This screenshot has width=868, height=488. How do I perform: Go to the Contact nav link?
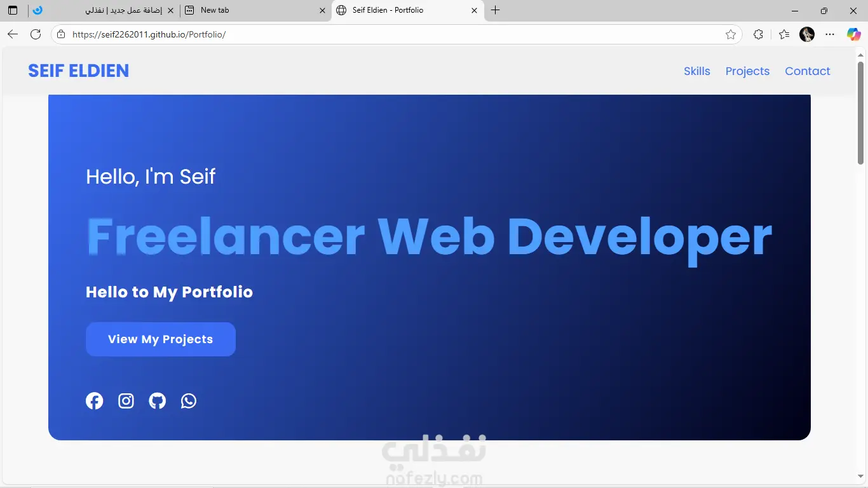808,71
